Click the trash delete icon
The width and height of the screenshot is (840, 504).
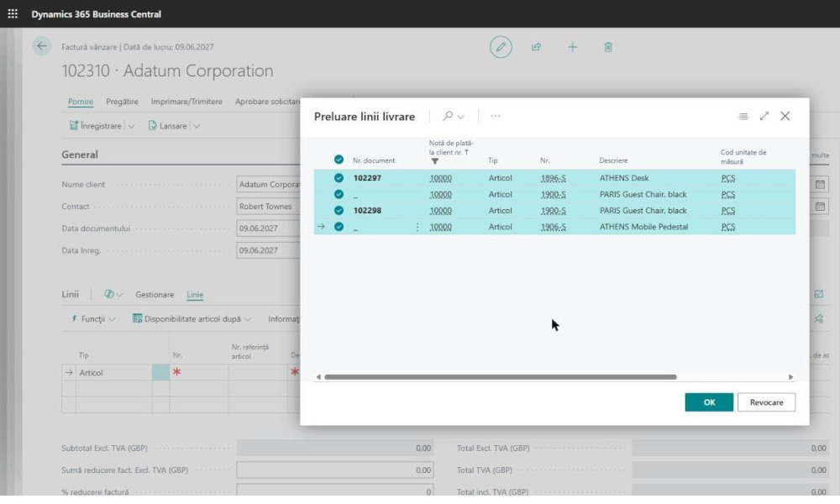point(608,47)
